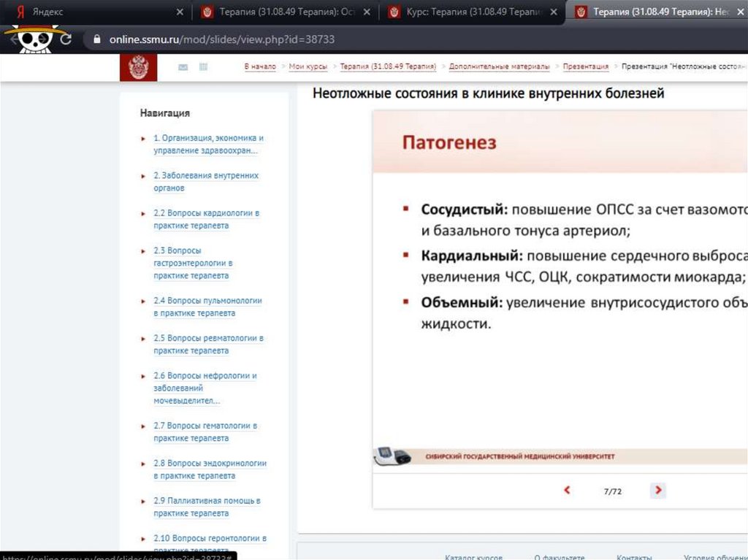Click the slide counter '7/72'
This screenshot has width=748, height=560.
click(613, 491)
